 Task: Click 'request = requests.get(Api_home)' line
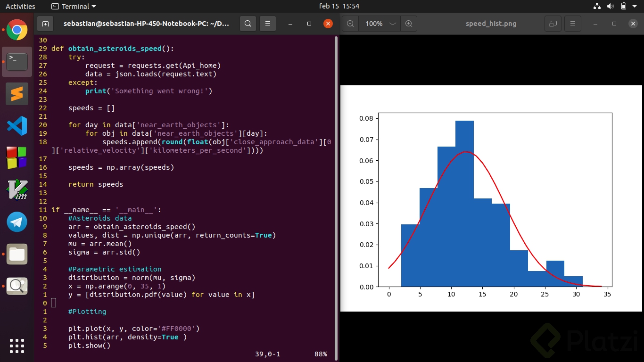point(153,66)
